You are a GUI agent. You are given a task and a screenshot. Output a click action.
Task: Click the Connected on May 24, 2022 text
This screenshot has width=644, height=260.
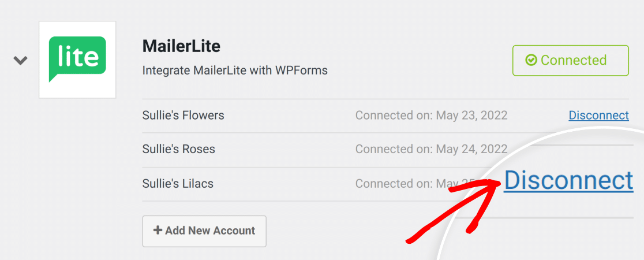(x=431, y=148)
